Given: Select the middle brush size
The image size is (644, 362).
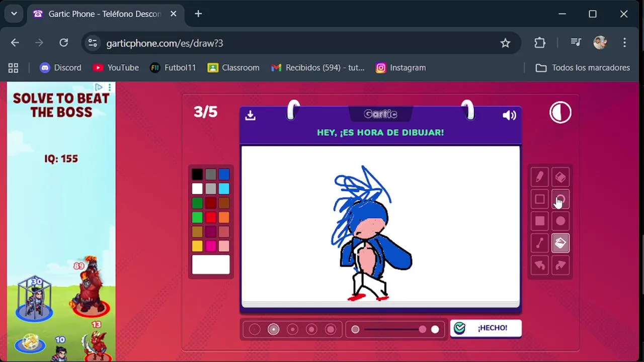Looking at the screenshot, I should [x=292, y=329].
